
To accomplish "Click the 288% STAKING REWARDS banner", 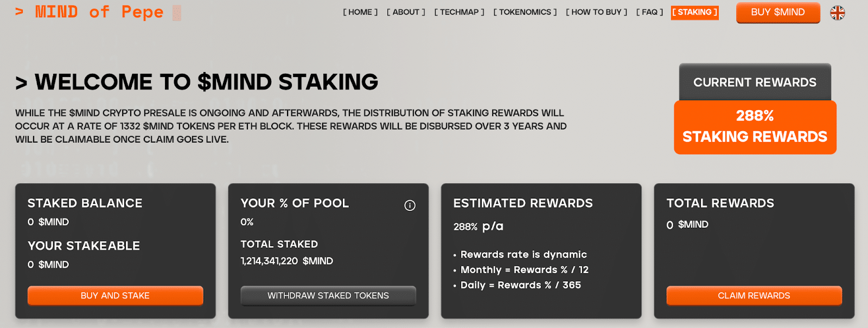I will click(x=755, y=127).
